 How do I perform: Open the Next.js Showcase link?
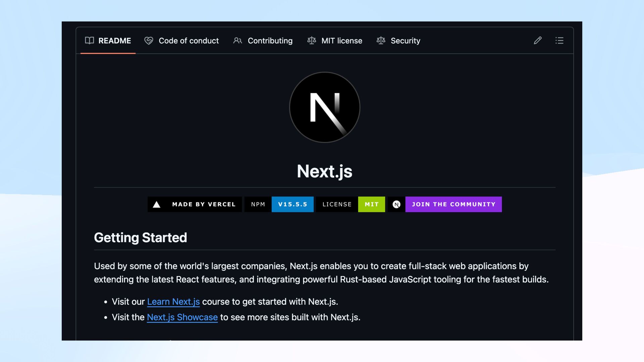tap(182, 317)
